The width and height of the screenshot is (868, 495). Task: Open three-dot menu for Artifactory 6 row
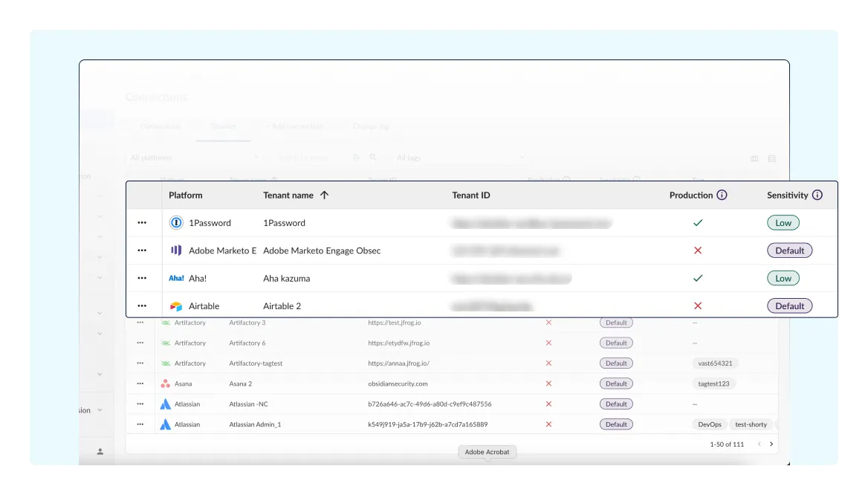[x=140, y=343]
